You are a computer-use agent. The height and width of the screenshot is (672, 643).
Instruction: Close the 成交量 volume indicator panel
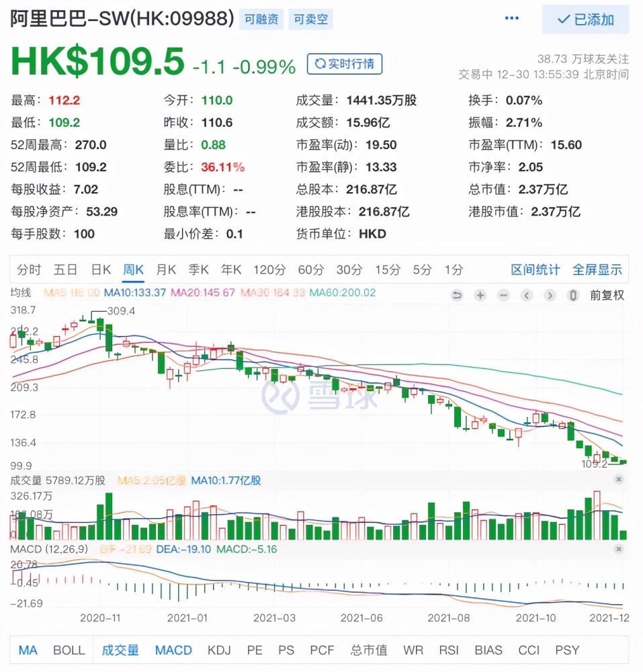tap(619, 479)
